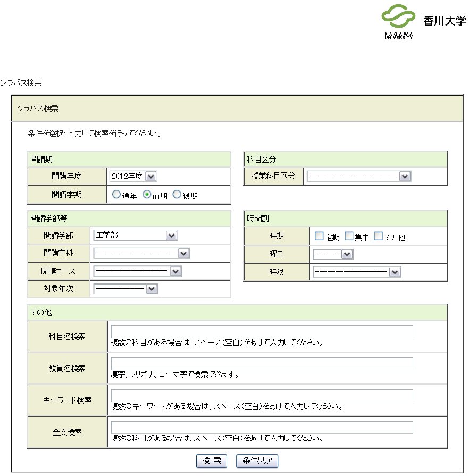Tick the その他 checkbox
This screenshot has width=469, height=476.
click(378, 236)
